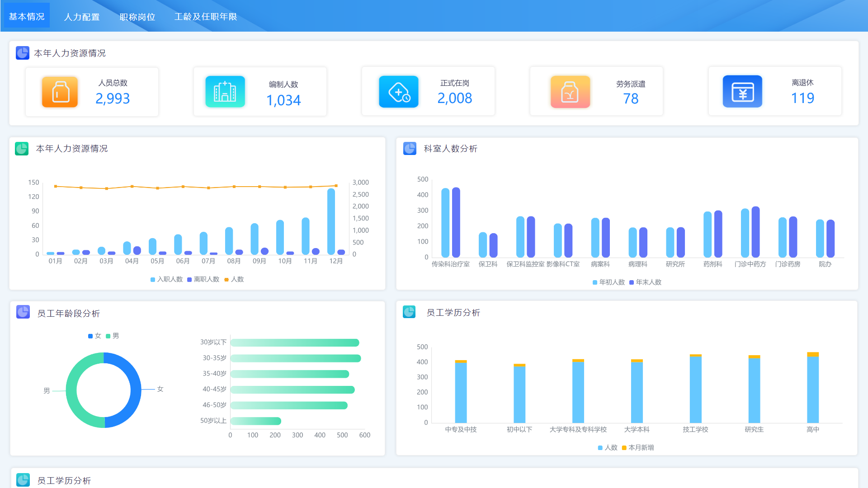Screen dimensions: 868x488
Task: Click the 门诊中药方 年末人数 bar
Action: (x=755, y=232)
